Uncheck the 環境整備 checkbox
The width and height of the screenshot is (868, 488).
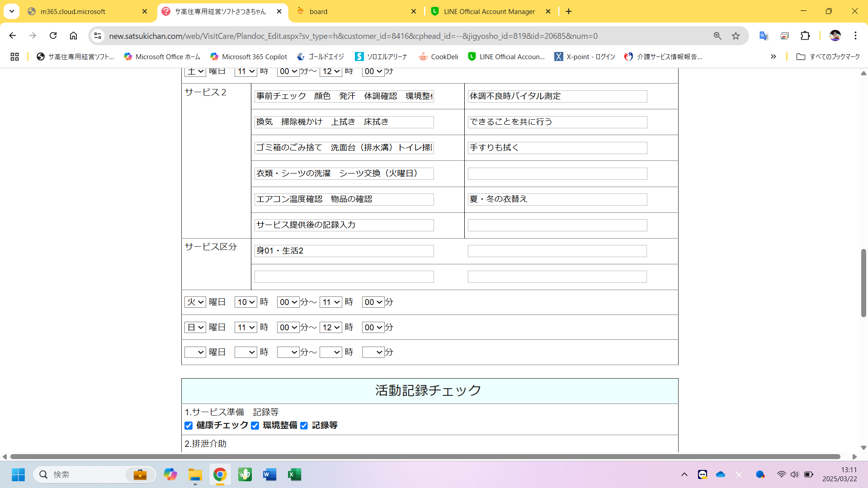click(255, 426)
